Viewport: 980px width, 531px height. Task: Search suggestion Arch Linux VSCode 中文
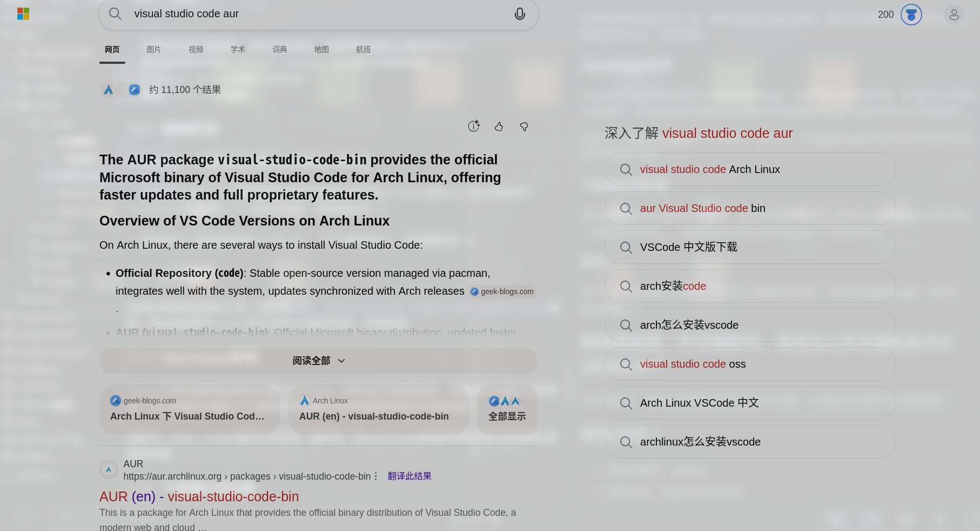pos(750,403)
